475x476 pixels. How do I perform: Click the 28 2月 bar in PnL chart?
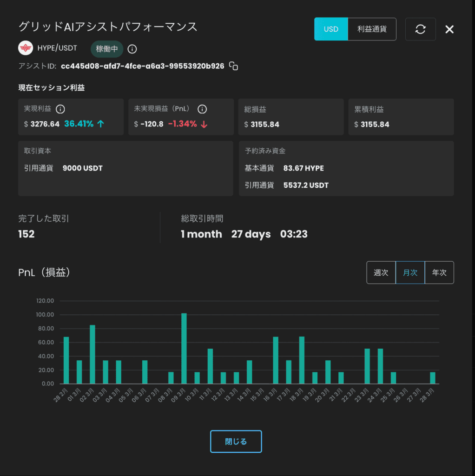[66, 360]
